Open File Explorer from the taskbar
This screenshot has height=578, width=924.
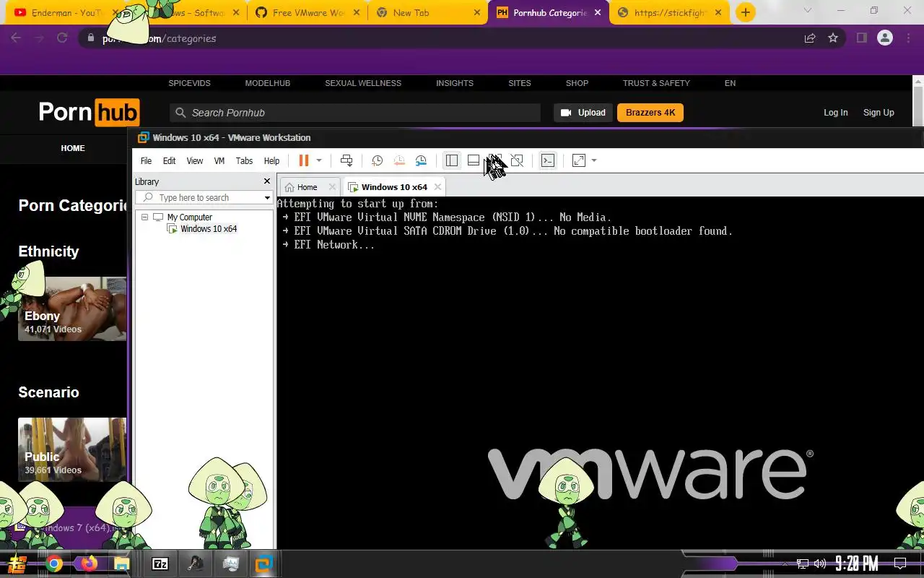click(x=121, y=564)
